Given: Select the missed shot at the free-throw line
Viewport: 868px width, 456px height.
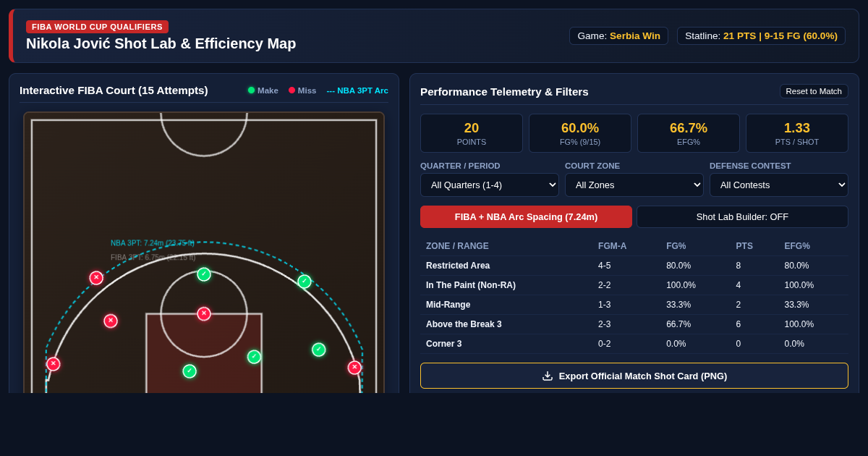Looking at the screenshot, I should click(x=204, y=313).
